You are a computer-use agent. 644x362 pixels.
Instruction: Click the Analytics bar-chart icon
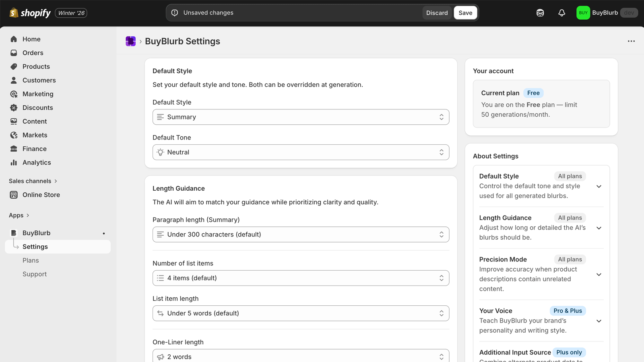[13, 162]
